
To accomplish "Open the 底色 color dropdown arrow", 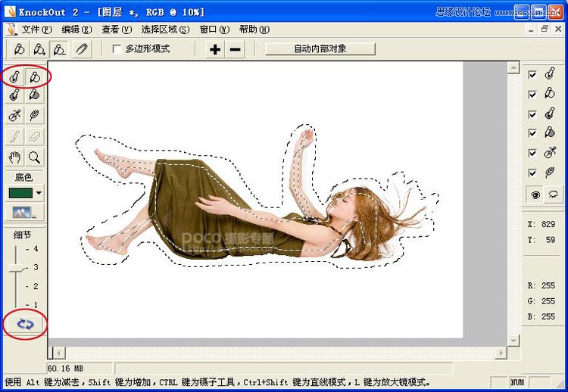I will (39, 193).
